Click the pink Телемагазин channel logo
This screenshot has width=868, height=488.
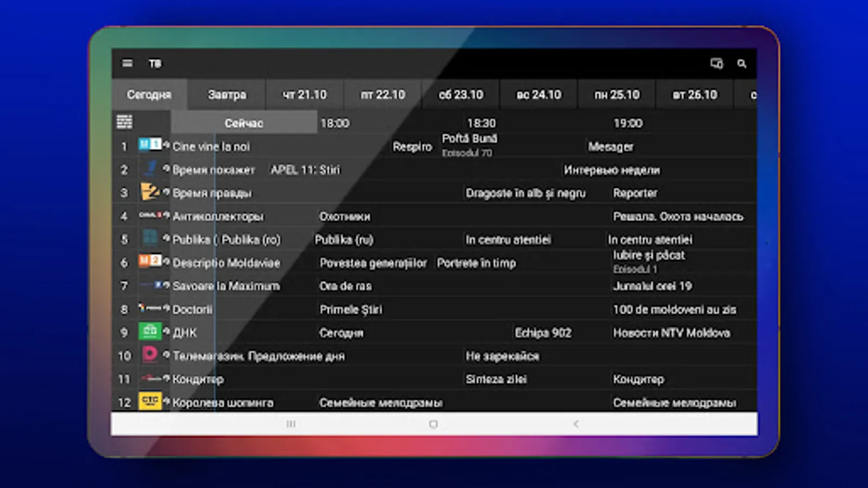[x=151, y=355]
